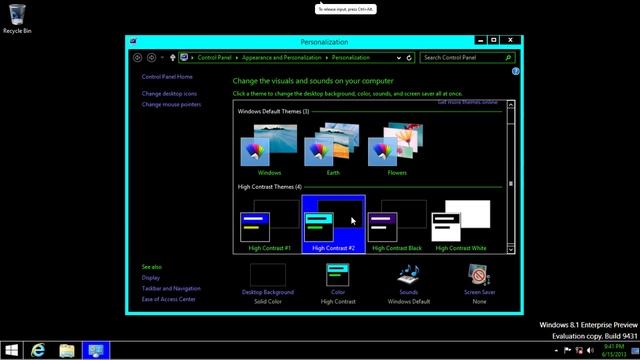
Task: Open Color High Contrast settings icon
Action: 338,275
